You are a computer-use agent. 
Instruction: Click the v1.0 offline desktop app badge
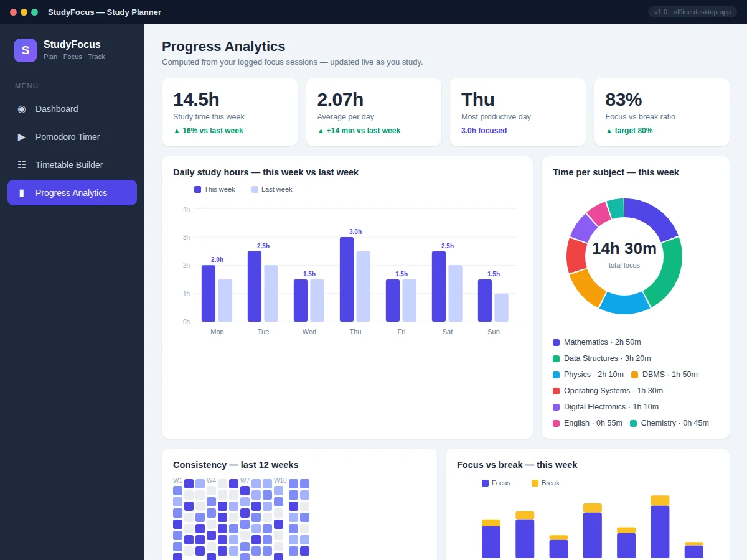[692, 12]
